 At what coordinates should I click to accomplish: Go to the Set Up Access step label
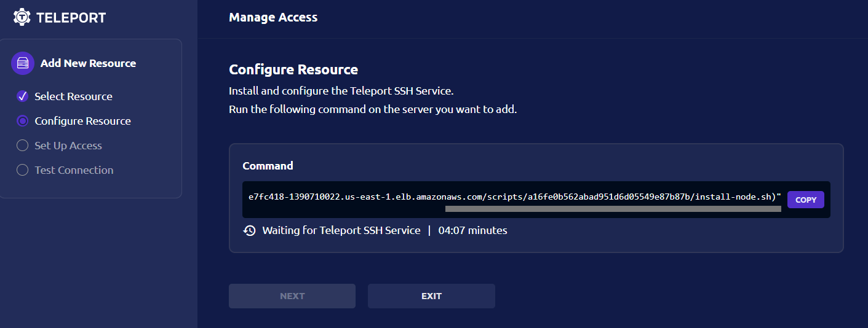(68, 146)
